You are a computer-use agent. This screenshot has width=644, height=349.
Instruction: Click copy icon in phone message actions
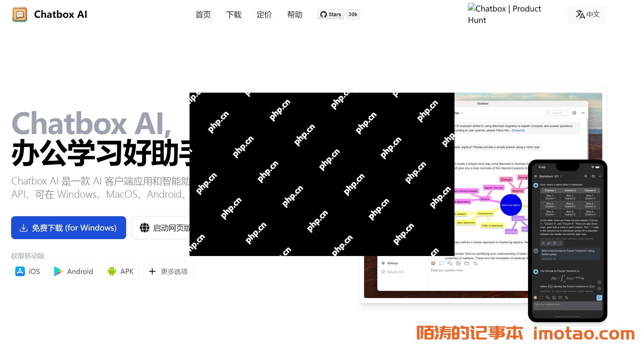[x=555, y=243]
